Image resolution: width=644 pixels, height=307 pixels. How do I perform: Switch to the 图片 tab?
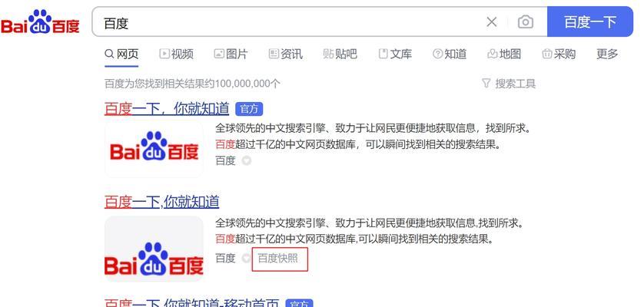(231, 54)
